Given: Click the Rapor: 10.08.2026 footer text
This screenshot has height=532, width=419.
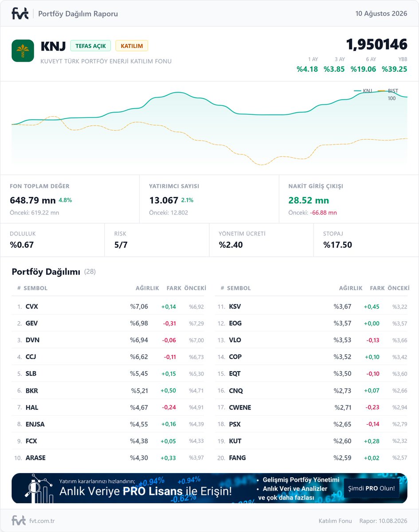Looking at the screenshot, I should tap(383, 521).
